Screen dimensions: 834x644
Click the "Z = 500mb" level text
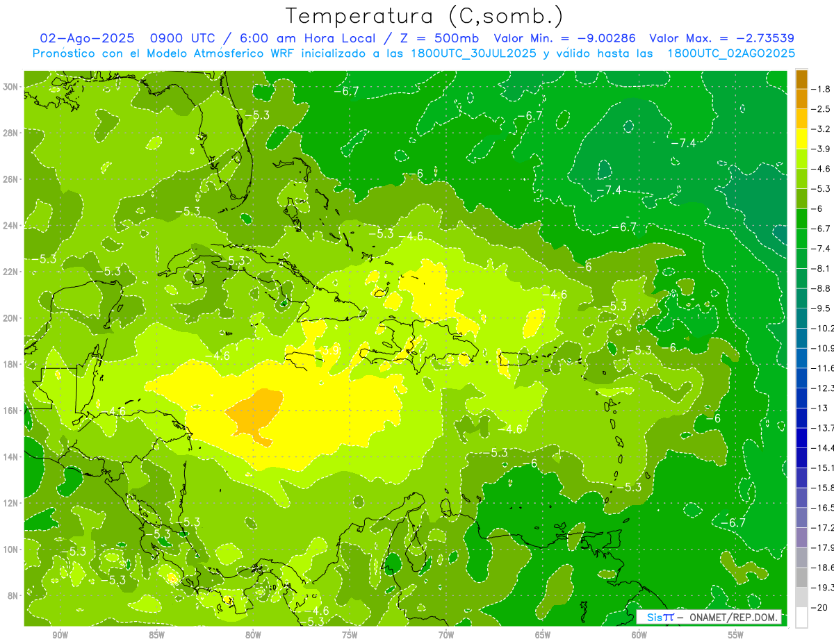(x=439, y=38)
